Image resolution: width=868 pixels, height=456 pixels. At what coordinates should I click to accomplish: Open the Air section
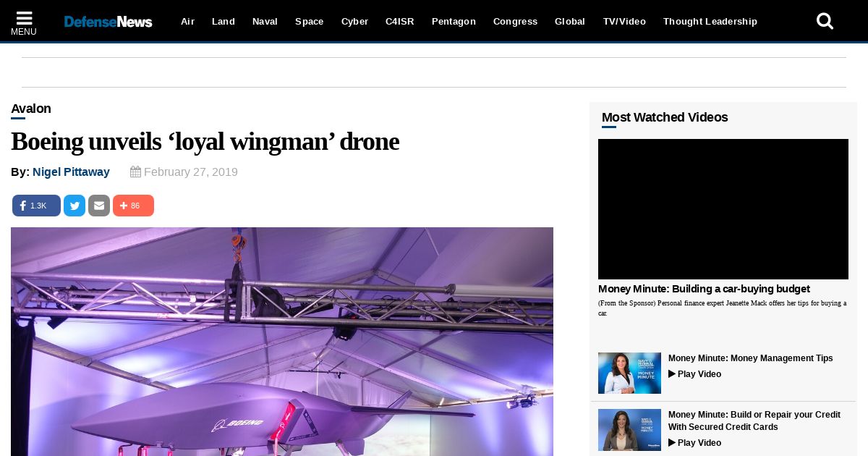click(187, 22)
